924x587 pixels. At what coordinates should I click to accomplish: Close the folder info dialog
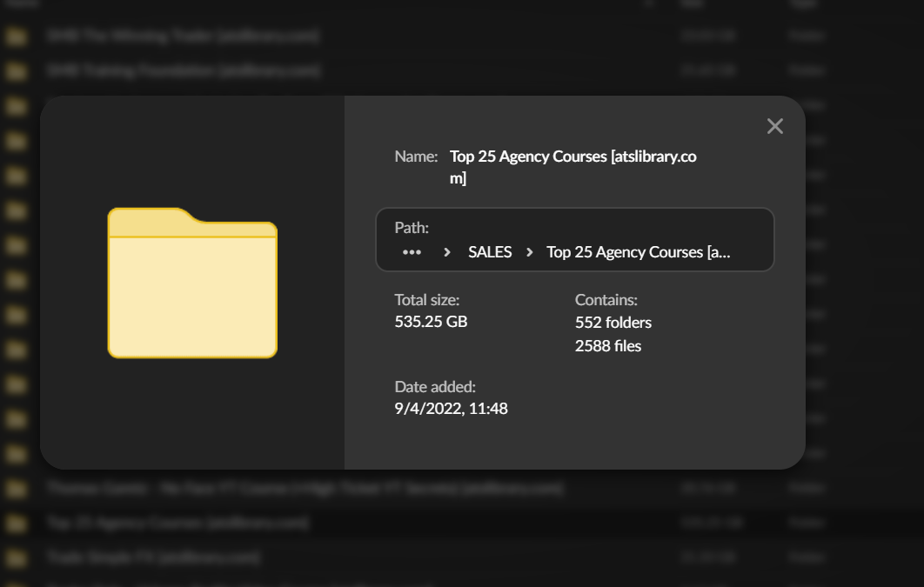click(x=774, y=126)
